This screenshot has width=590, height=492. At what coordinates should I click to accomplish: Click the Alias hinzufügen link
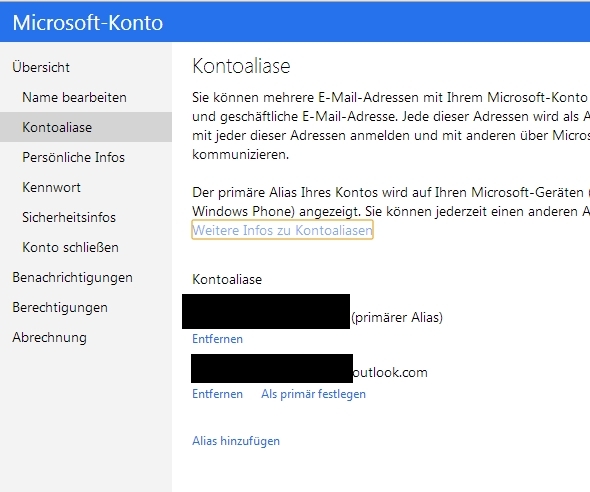tap(236, 441)
